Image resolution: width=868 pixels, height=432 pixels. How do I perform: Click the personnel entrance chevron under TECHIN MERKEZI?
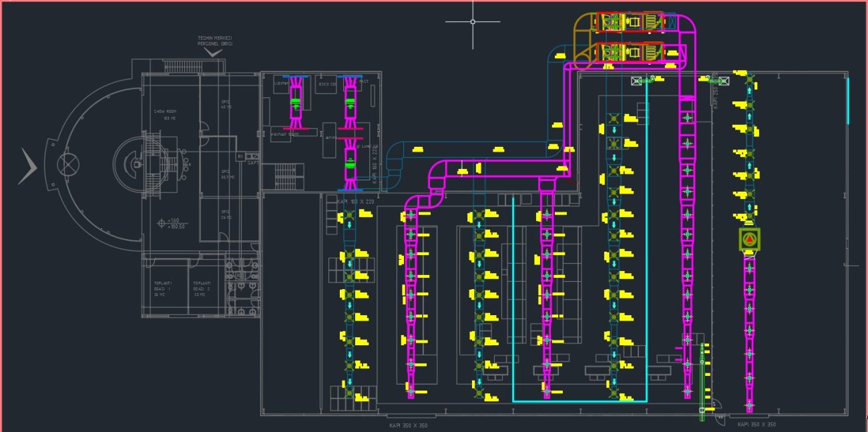(x=214, y=52)
